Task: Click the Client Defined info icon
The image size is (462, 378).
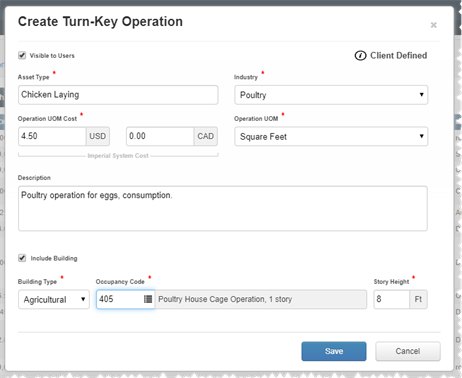Action: click(x=360, y=56)
